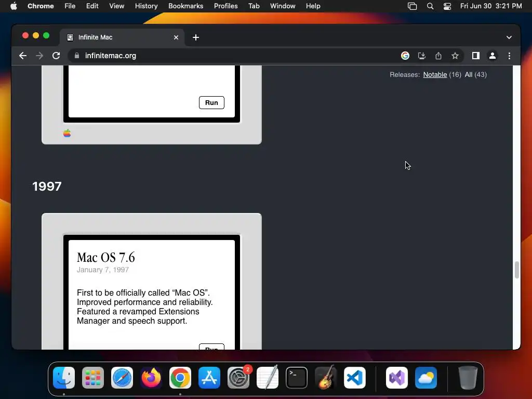Open App Store from the Dock
Image resolution: width=532 pixels, height=399 pixels.
click(209, 378)
